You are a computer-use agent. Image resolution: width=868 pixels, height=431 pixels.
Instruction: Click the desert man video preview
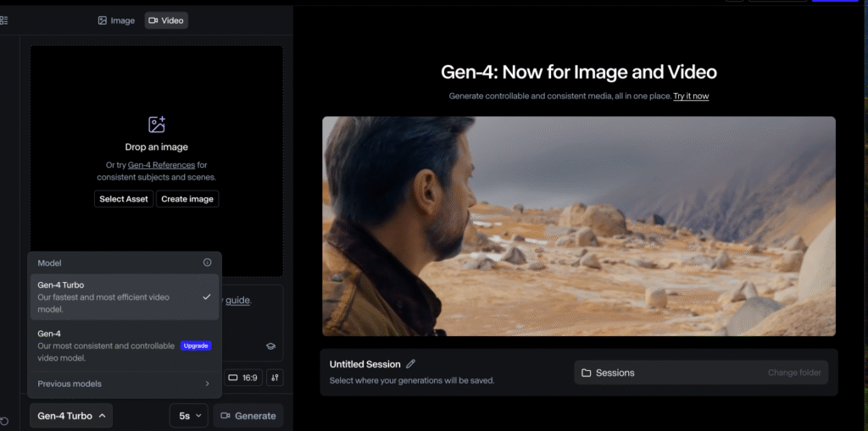pyautogui.click(x=578, y=226)
